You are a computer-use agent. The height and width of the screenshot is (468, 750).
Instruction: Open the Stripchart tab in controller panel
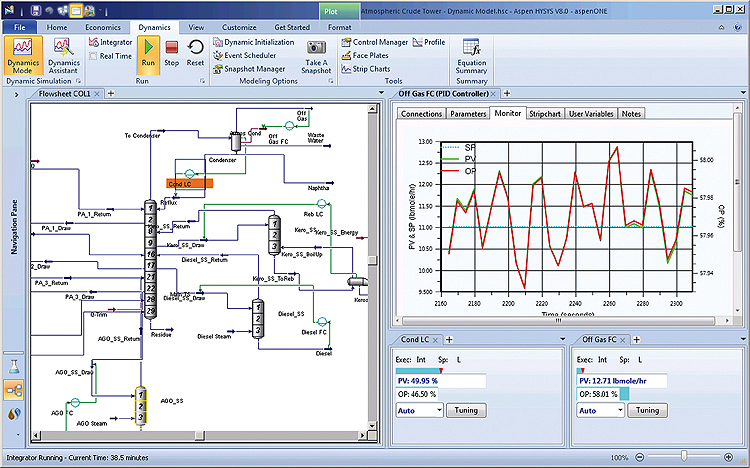[x=545, y=114]
